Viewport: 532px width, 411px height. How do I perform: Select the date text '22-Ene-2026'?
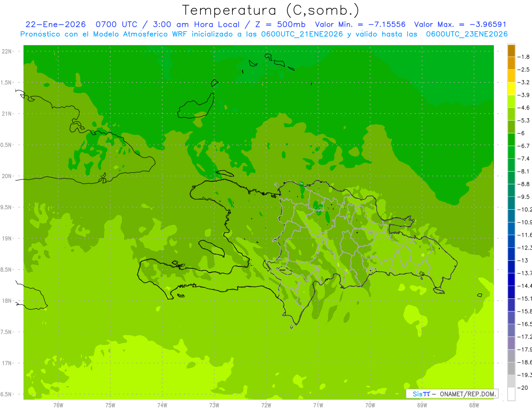[55, 24]
